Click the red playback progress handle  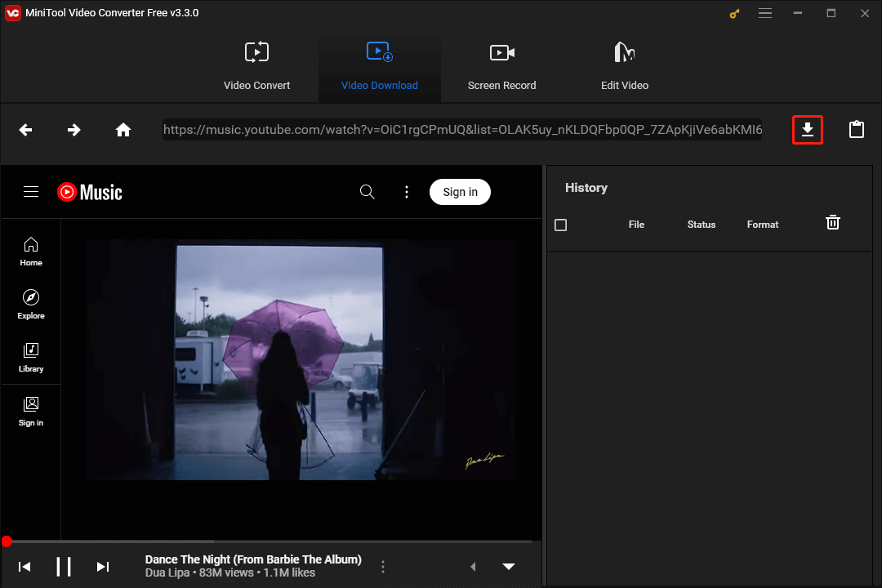pos(7,541)
